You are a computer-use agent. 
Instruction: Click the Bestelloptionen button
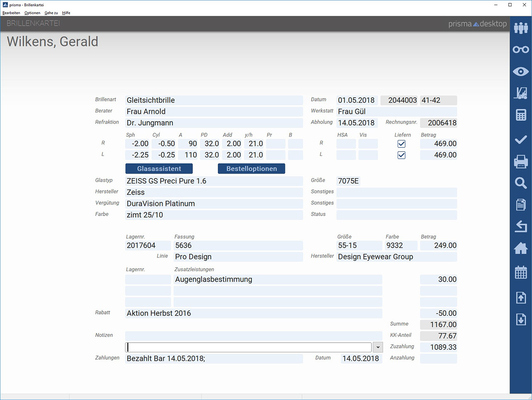tap(251, 169)
